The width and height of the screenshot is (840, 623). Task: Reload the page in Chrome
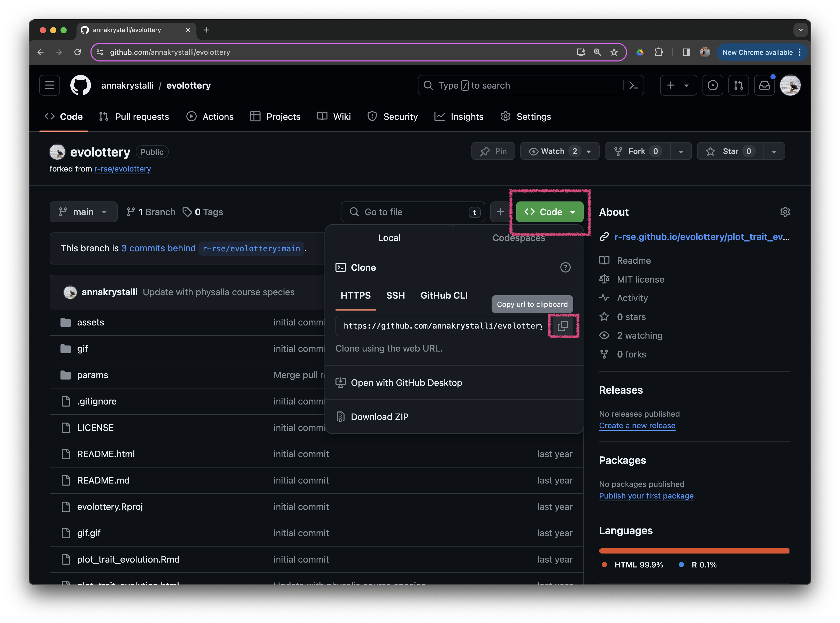click(x=77, y=52)
